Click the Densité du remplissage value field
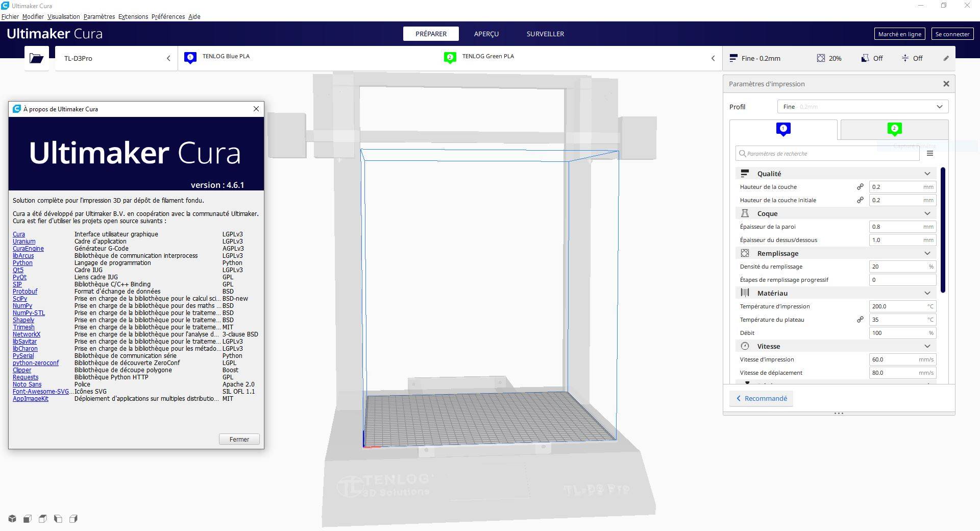 [902, 267]
